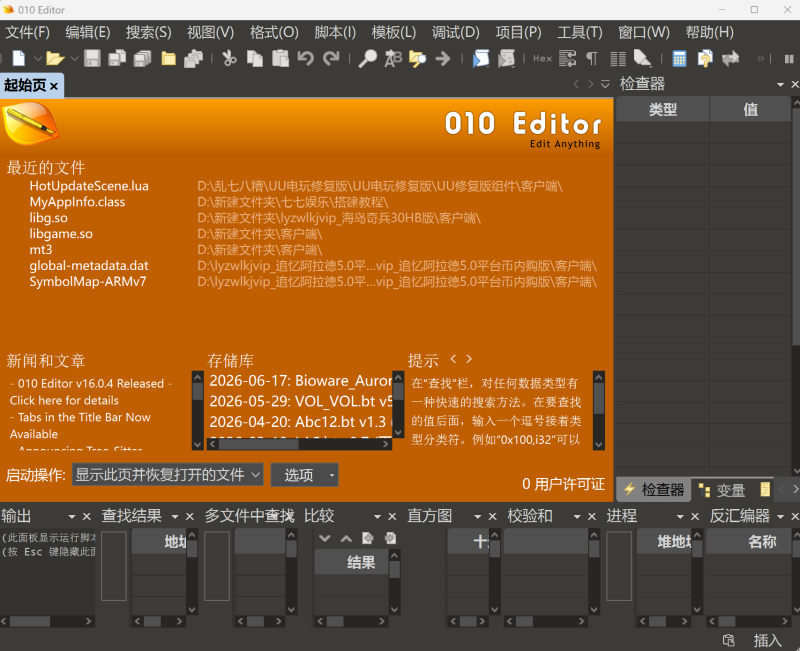Image resolution: width=800 pixels, height=651 pixels.
Task: Click the column mode icon
Action: click(x=618, y=58)
